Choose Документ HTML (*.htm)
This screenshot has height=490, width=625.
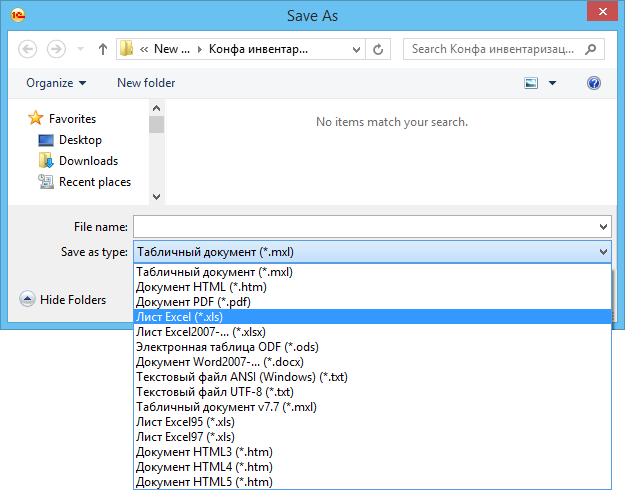pos(372,287)
